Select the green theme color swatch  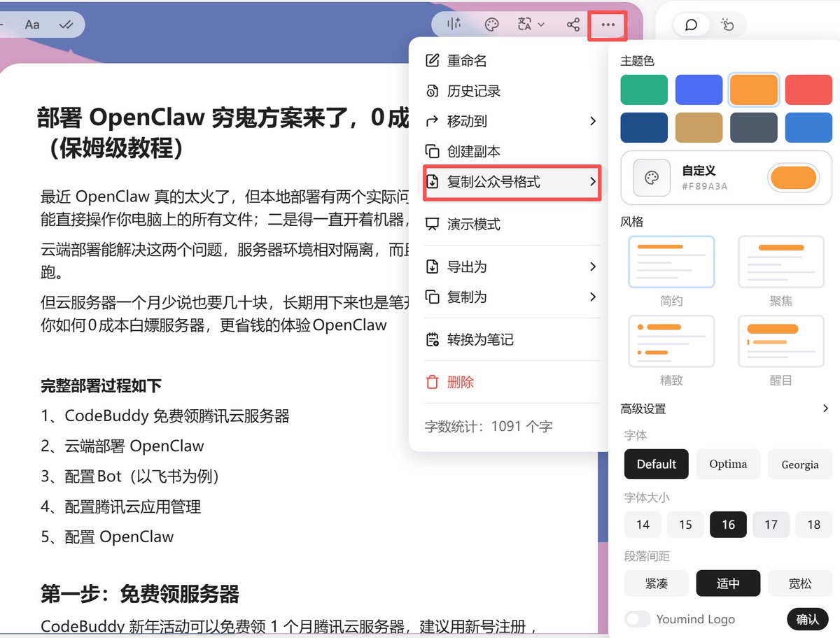coord(644,90)
